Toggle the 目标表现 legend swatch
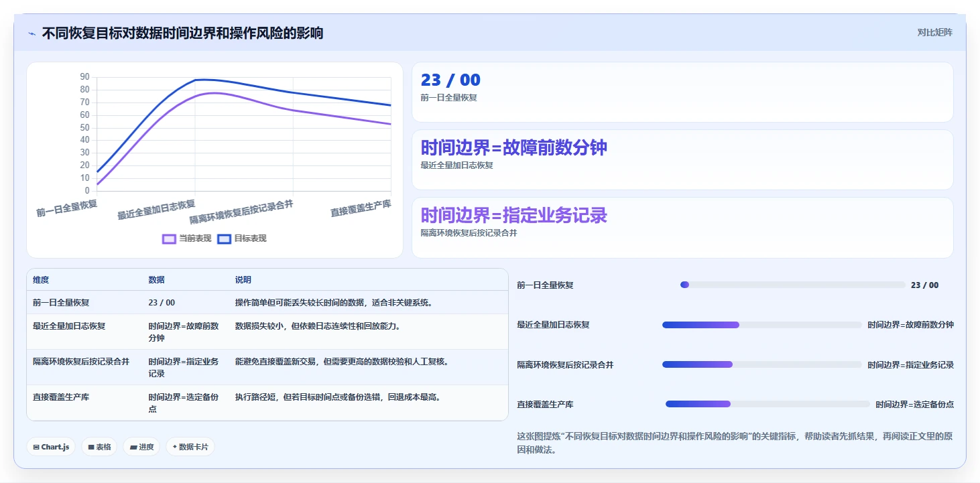Viewport: 980px width, 483px height. (224, 238)
